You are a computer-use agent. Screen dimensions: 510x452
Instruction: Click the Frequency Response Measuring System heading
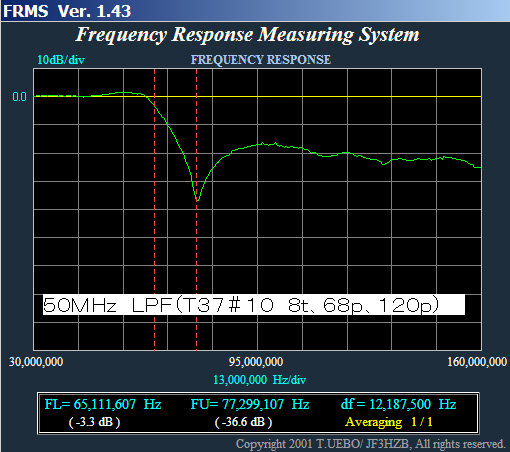click(247, 35)
